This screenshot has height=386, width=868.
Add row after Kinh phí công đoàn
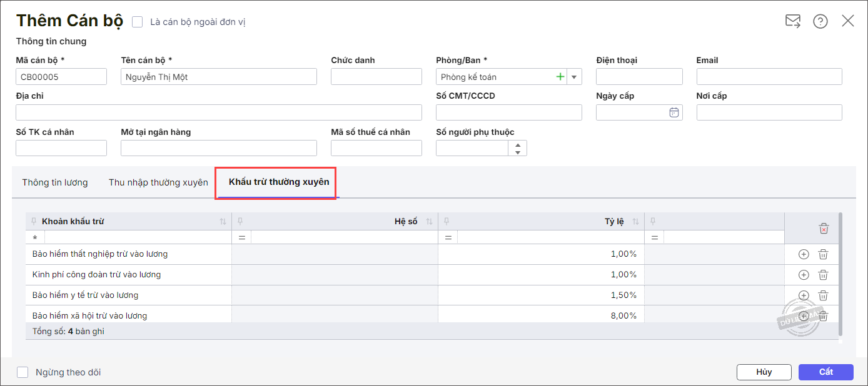pos(804,275)
